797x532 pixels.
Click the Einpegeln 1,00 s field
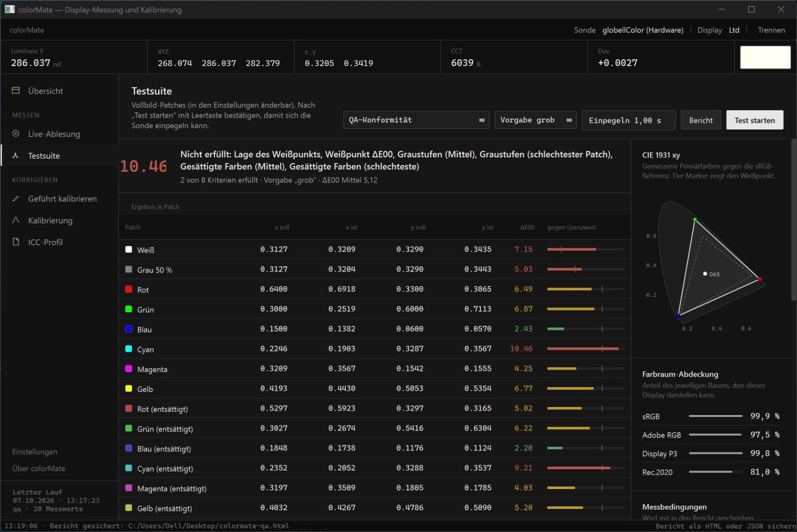pos(629,120)
